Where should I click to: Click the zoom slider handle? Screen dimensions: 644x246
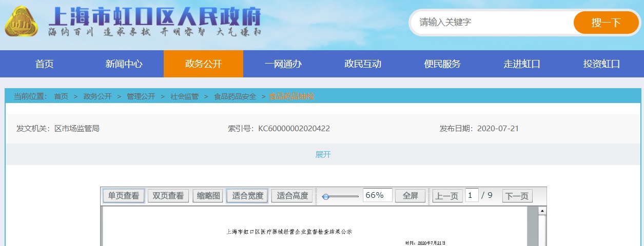[x=325, y=196]
